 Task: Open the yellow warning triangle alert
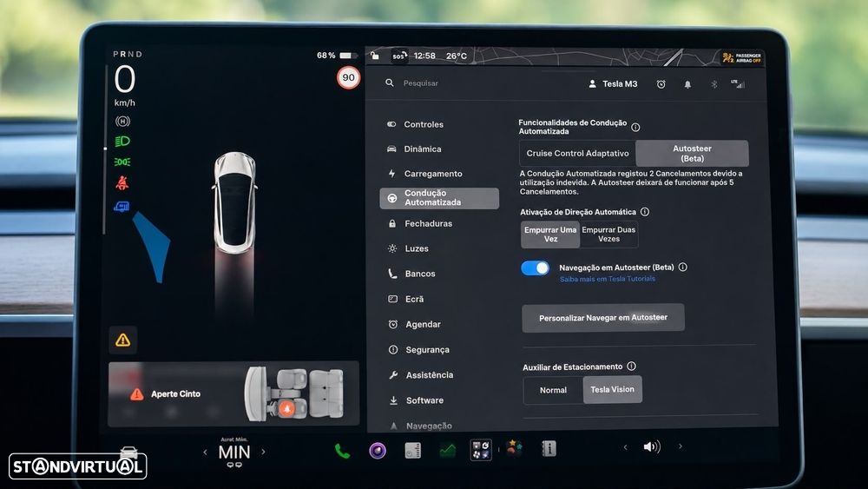[123, 340]
